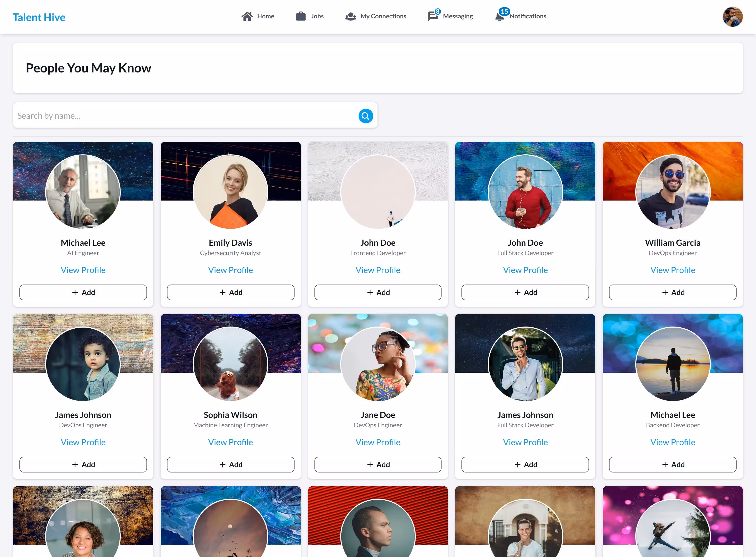Open the Jobs menu item
Screen dimensions: 756x557
[309, 16]
